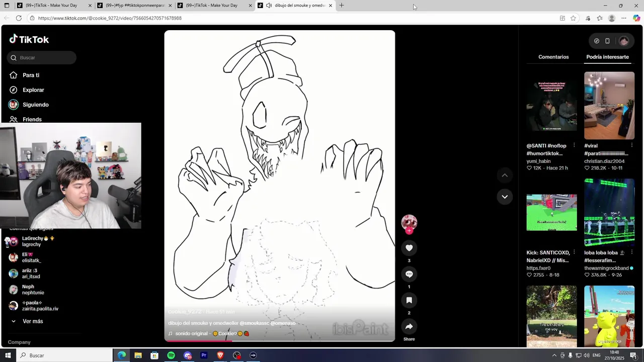Click the sonido original Cookie link
The image size is (644, 362).
coord(209,333)
